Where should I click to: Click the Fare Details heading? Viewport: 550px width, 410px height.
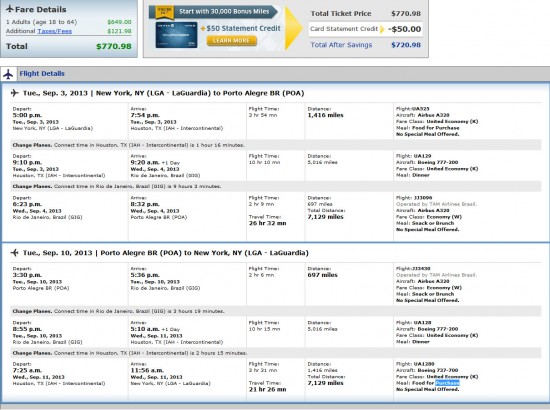click(41, 9)
